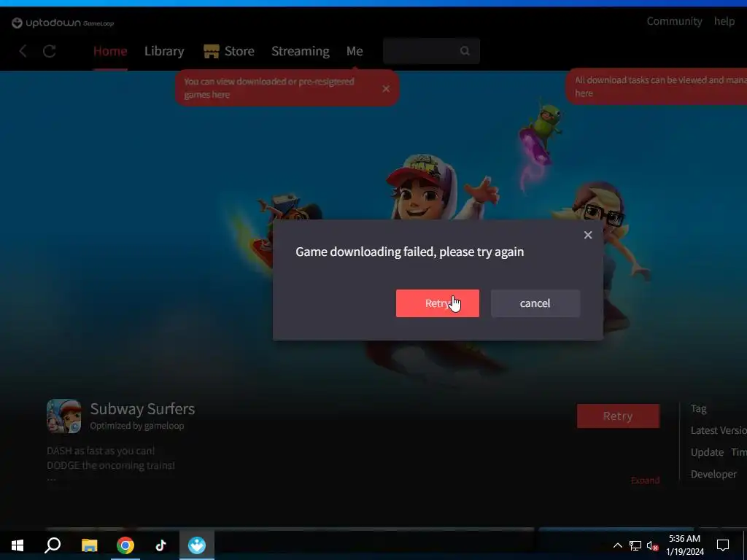Open the help link

(724, 21)
